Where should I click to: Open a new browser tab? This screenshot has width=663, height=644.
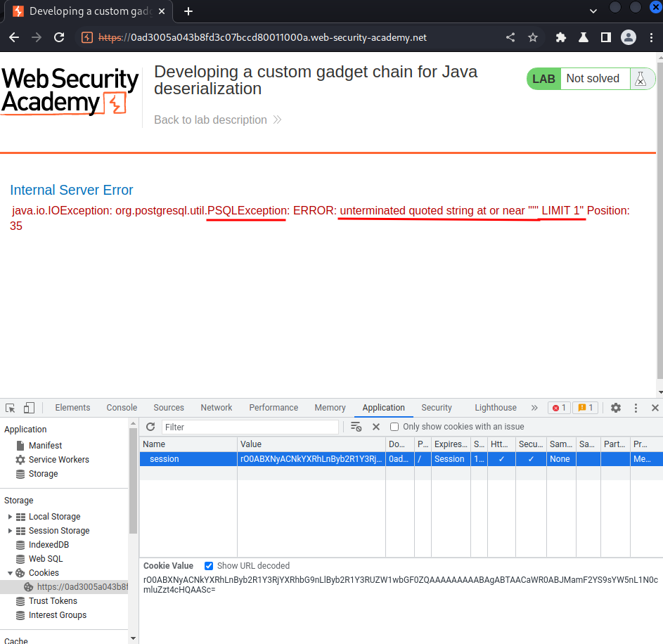pos(188,11)
